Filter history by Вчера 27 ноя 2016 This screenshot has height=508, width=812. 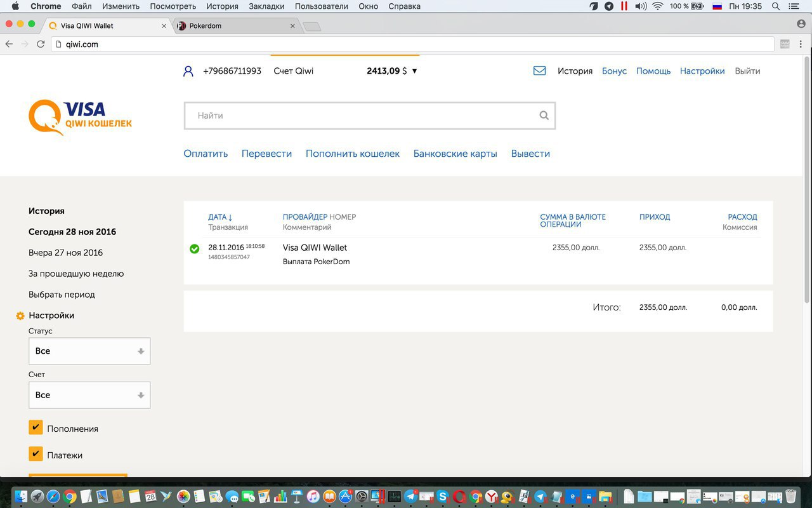tap(65, 253)
